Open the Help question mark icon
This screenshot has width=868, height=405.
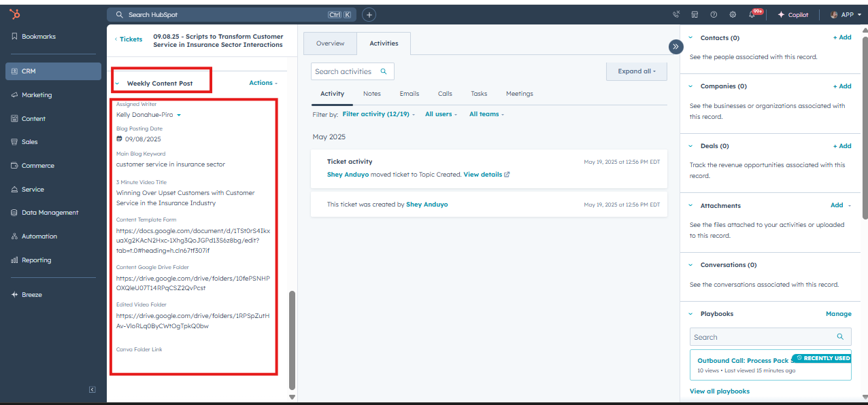click(714, 14)
